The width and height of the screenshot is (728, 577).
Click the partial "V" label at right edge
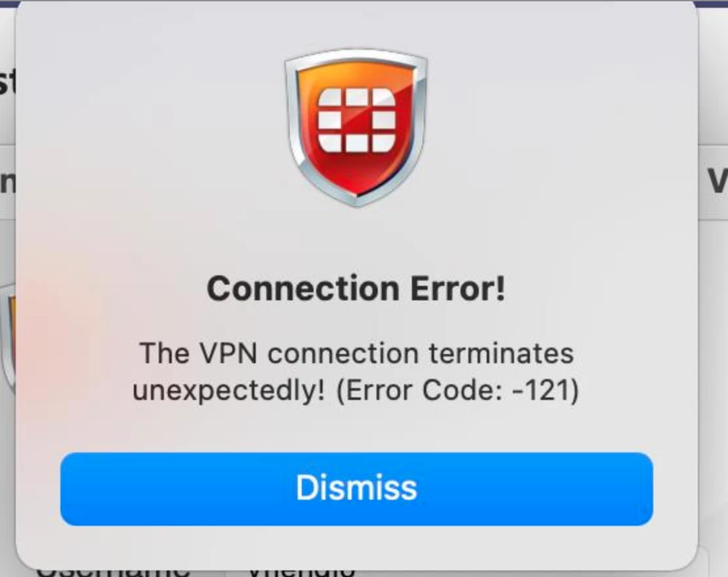[718, 181]
